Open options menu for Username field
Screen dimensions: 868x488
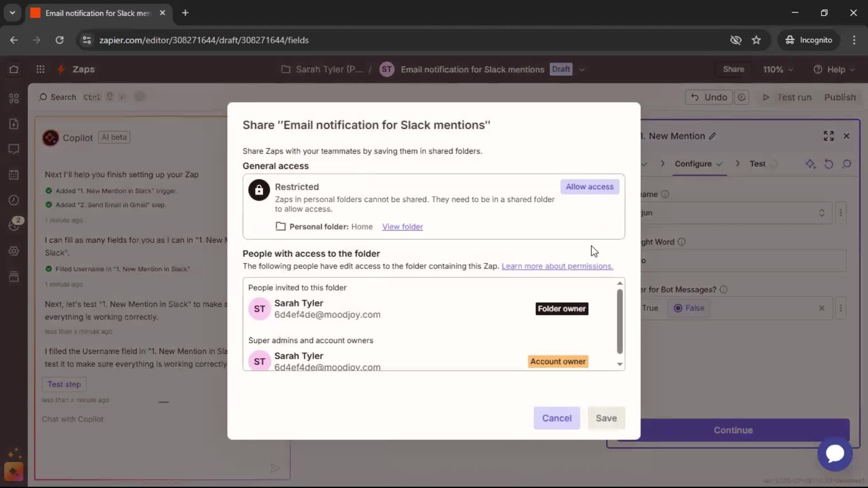[841, 213]
